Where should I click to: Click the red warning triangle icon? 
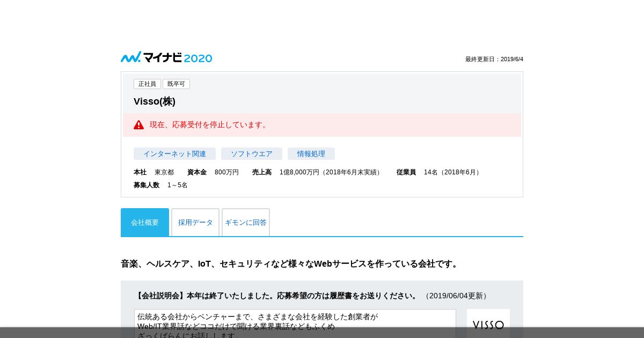pos(138,125)
